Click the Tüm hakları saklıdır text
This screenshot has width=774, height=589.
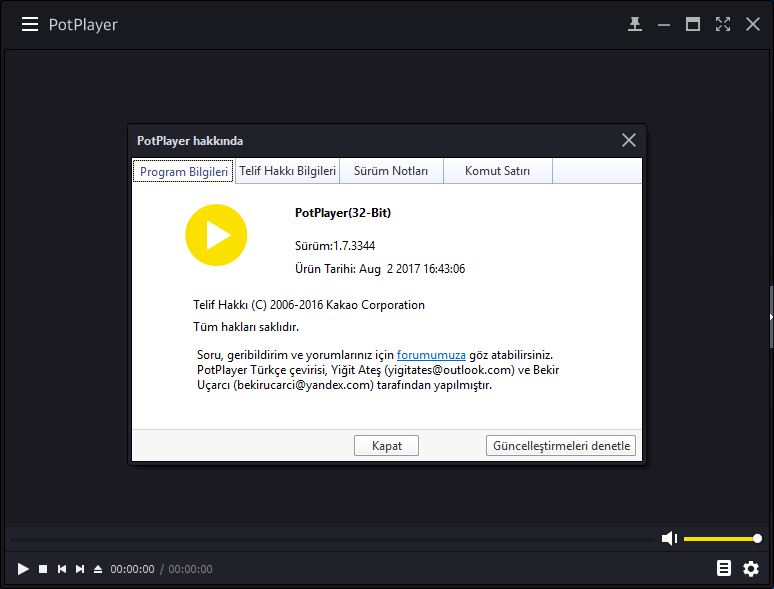[x=246, y=327]
